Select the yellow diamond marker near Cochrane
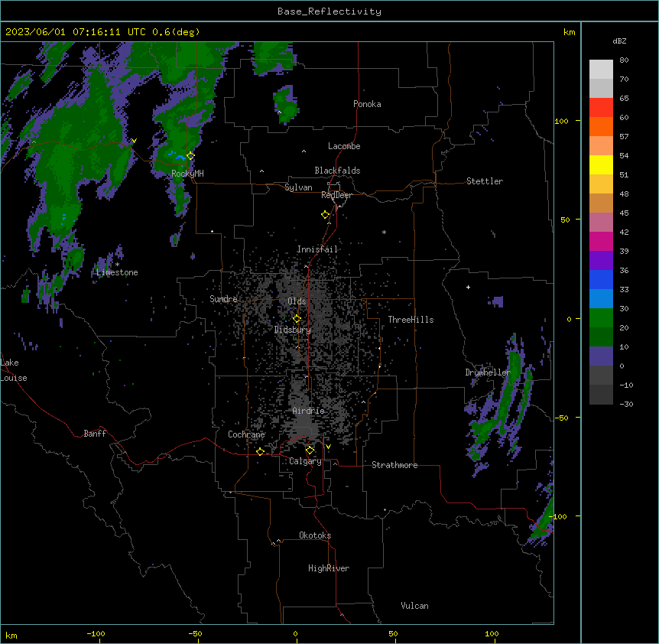The width and height of the screenshot is (659, 644). tap(260, 451)
